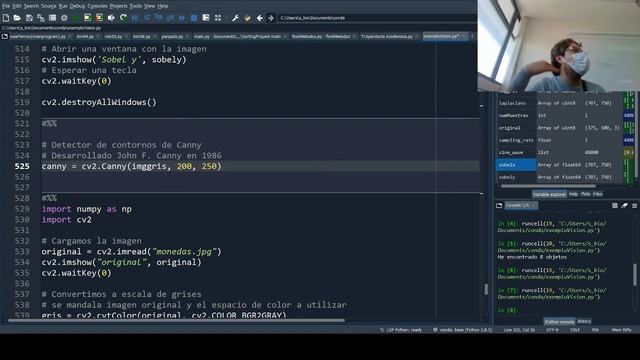Open the PYTHONPATH manager
640x360 pixels.
click(x=247, y=18)
